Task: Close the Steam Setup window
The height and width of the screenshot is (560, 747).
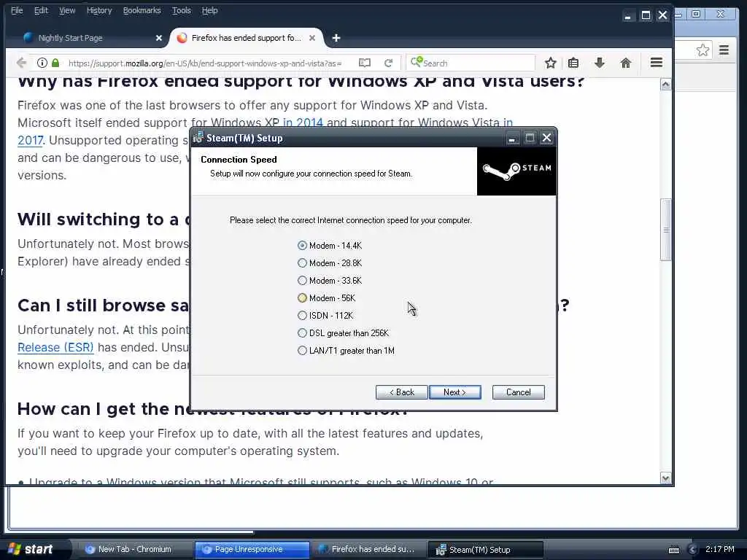Action: click(x=547, y=138)
